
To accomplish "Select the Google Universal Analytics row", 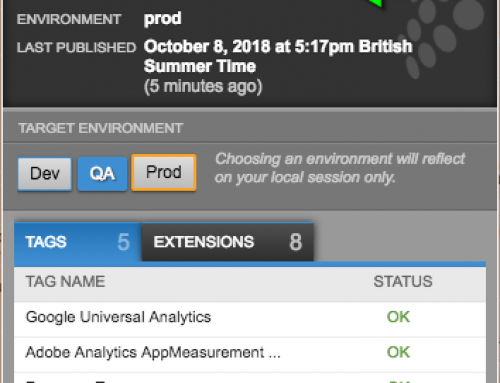I will [x=250, y=319].
